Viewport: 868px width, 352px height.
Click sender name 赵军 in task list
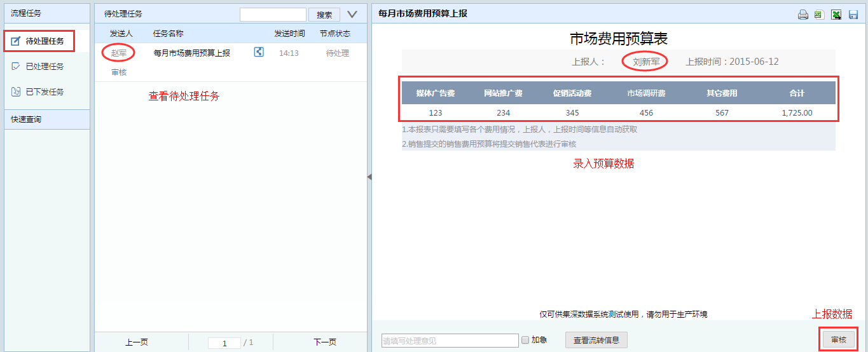pos(119,53)
